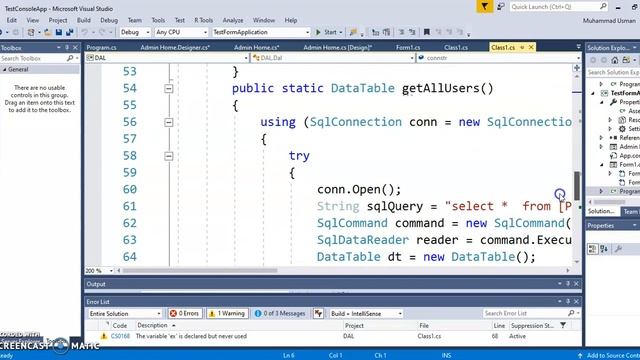The width and height of the screenshot is (640, 360).
Task: Click the feedback/notifications flag icon
Action: (484, 7)
